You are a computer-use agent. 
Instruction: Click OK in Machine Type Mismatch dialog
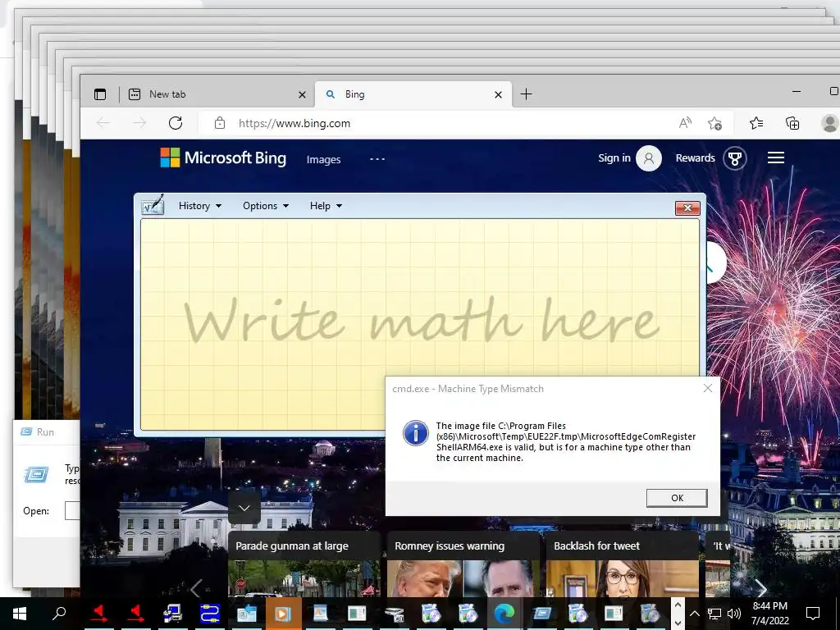[x=677, y=498]
